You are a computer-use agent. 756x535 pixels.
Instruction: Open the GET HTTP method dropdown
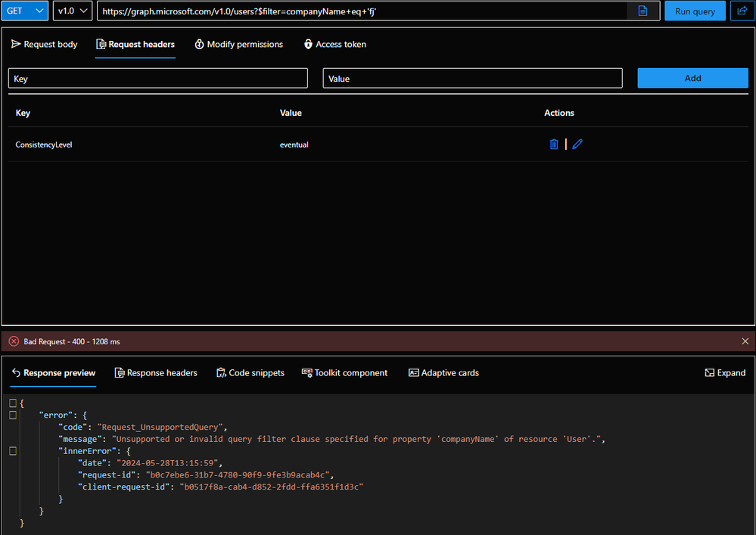tap(24, 11)
